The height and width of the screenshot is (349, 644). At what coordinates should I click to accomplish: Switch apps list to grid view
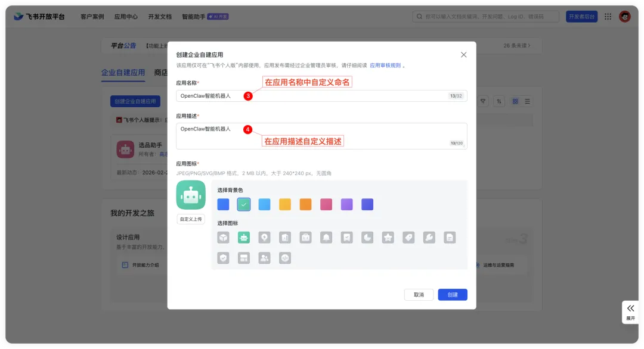[515, 101]
